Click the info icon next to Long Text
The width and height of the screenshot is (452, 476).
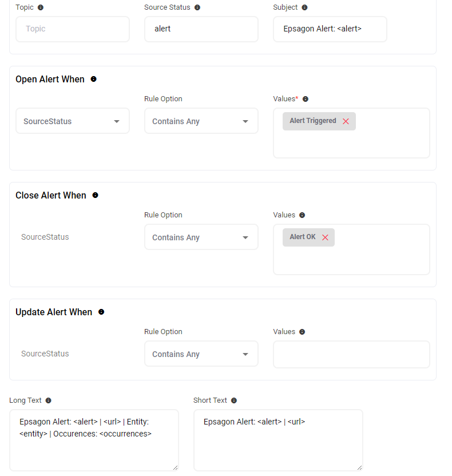(49, 400)
